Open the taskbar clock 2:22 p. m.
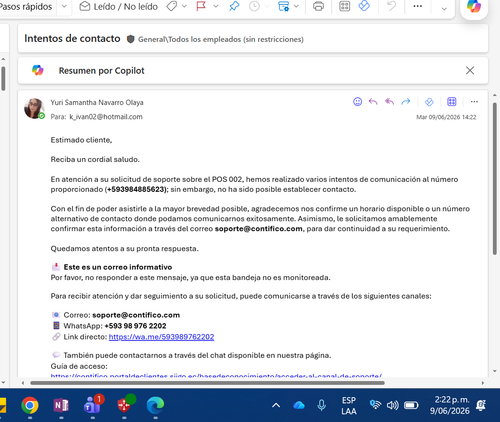Image resolution: width=500 pixels, height=422 pixels. click(450, 405)
